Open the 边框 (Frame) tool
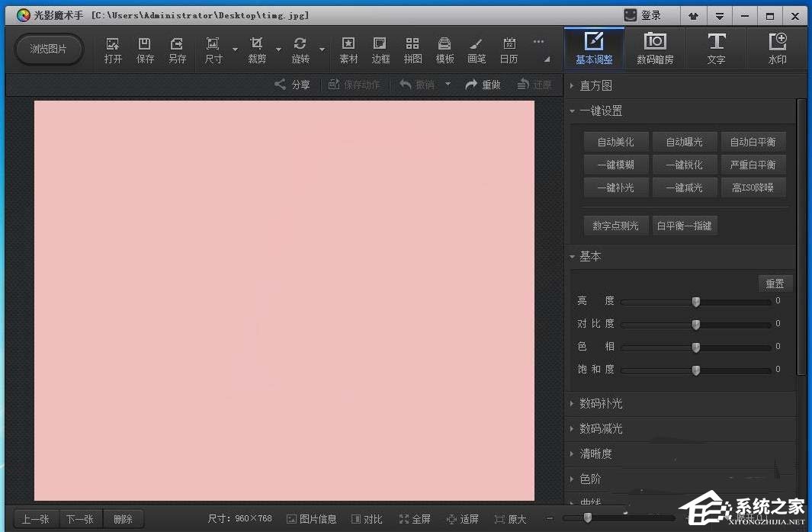 coord(380,49)
